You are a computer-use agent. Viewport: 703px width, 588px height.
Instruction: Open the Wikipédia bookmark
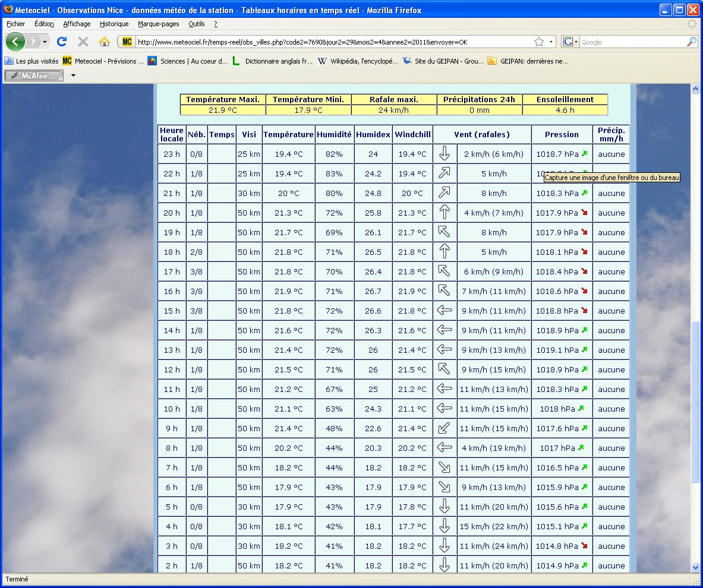358,61
